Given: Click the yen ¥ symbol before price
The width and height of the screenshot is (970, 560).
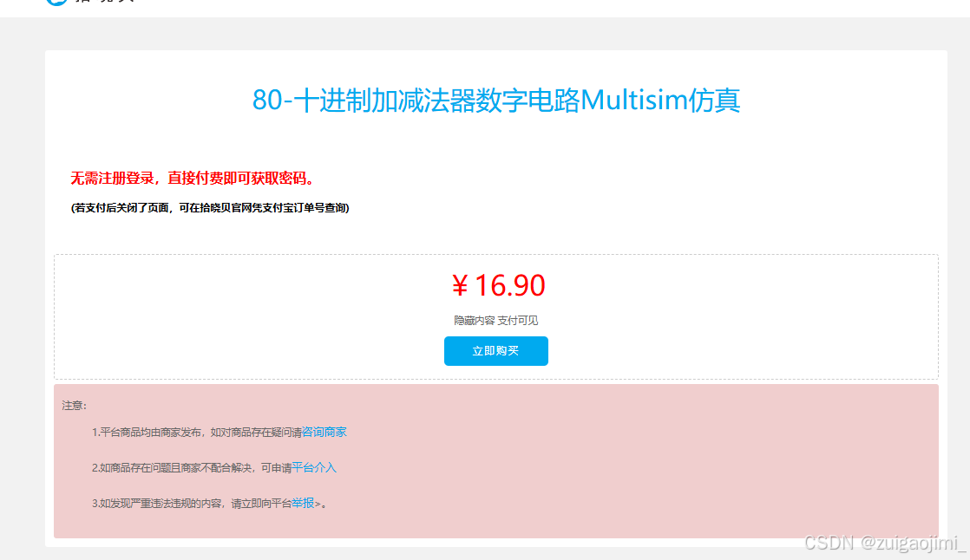Looking at the screenshot, I should [x=460, y=286].
